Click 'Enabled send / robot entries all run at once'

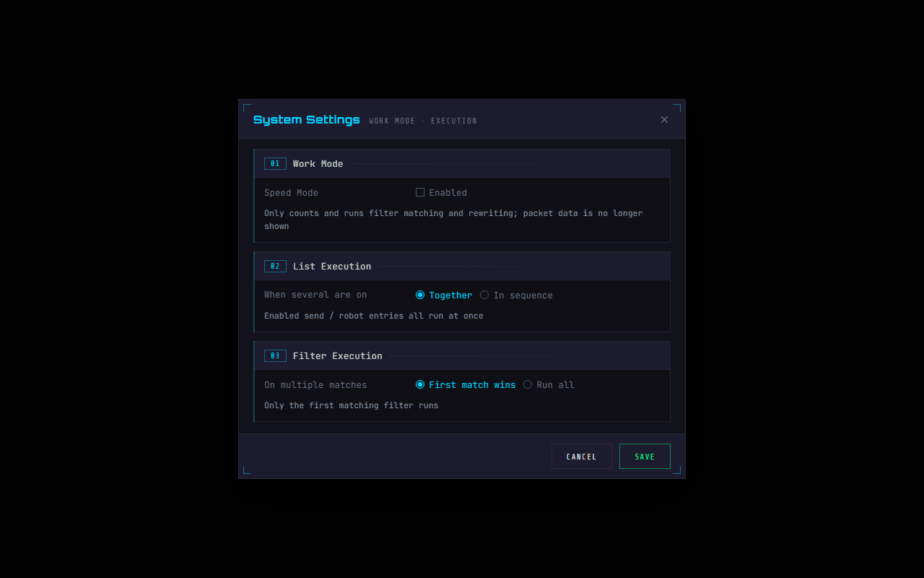(374, 316)
